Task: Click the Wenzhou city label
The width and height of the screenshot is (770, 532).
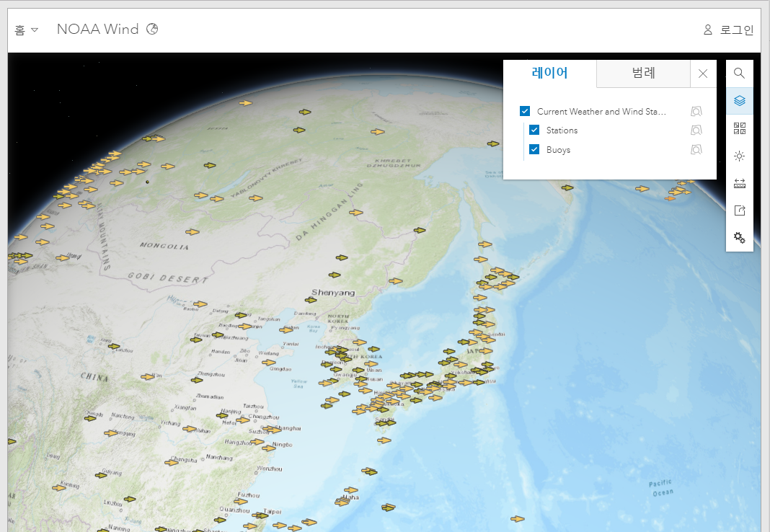Action: point(269,469)
